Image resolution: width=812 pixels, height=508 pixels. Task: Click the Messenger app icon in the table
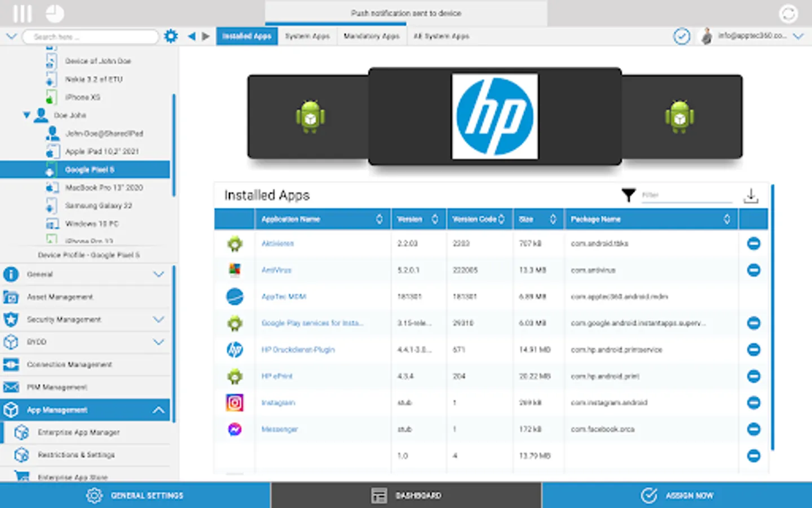tap(235, 429)
